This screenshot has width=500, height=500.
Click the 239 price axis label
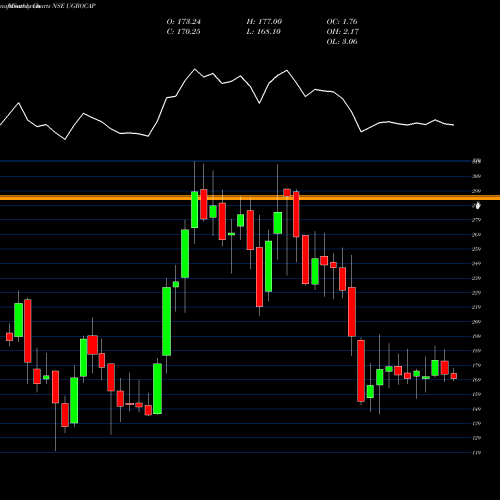[x=477, y=278]
